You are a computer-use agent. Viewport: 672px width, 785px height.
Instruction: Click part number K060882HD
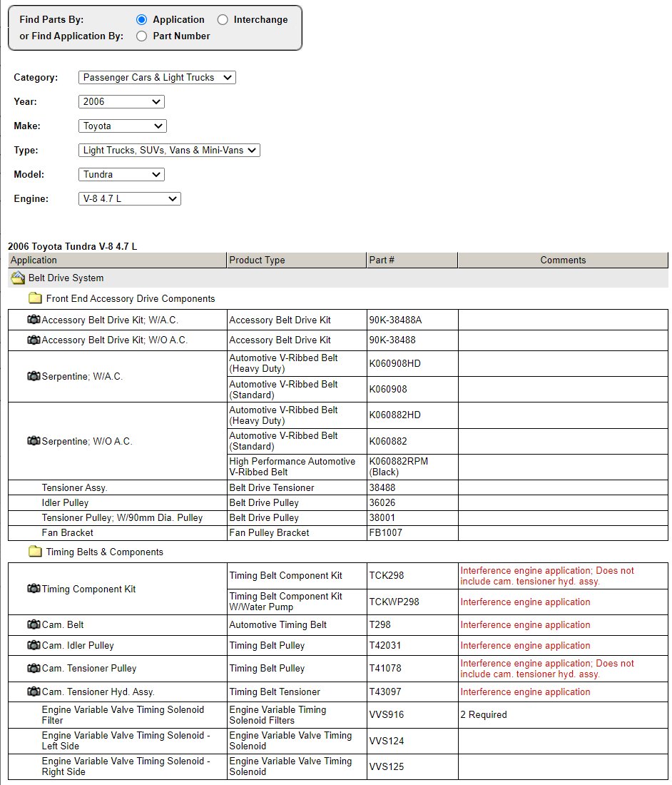394,415
